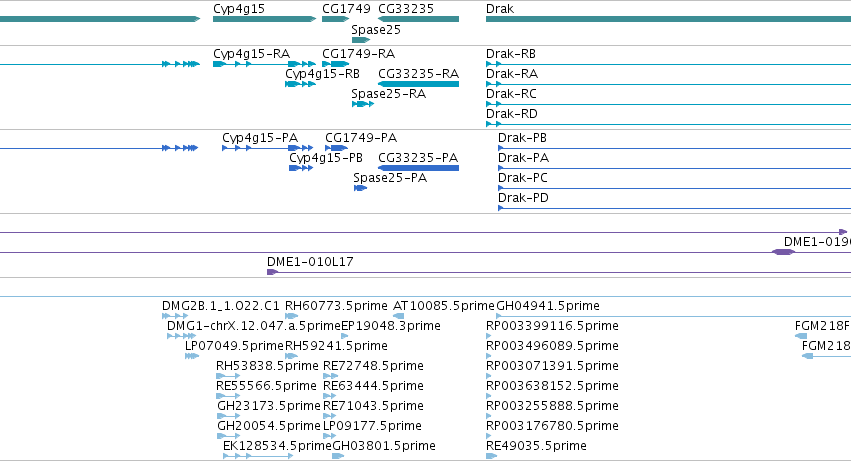Click the DME1-010L17 clone label
851x461 pixels.
coord(310,262)
